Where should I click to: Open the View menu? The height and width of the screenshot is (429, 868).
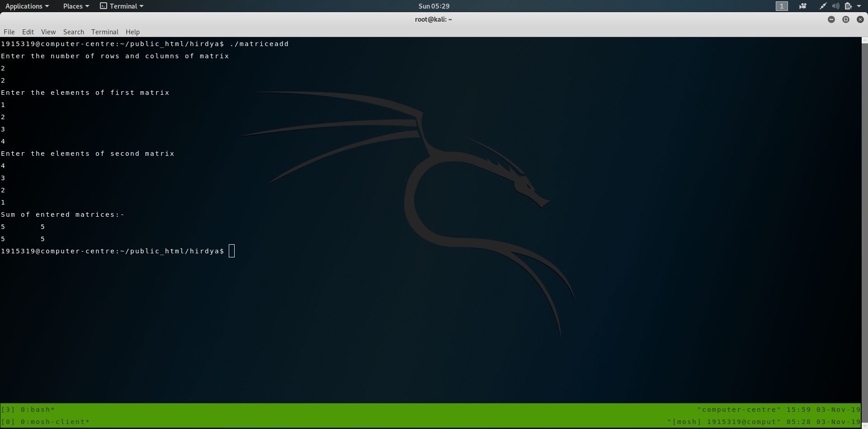tap(48, 32)
